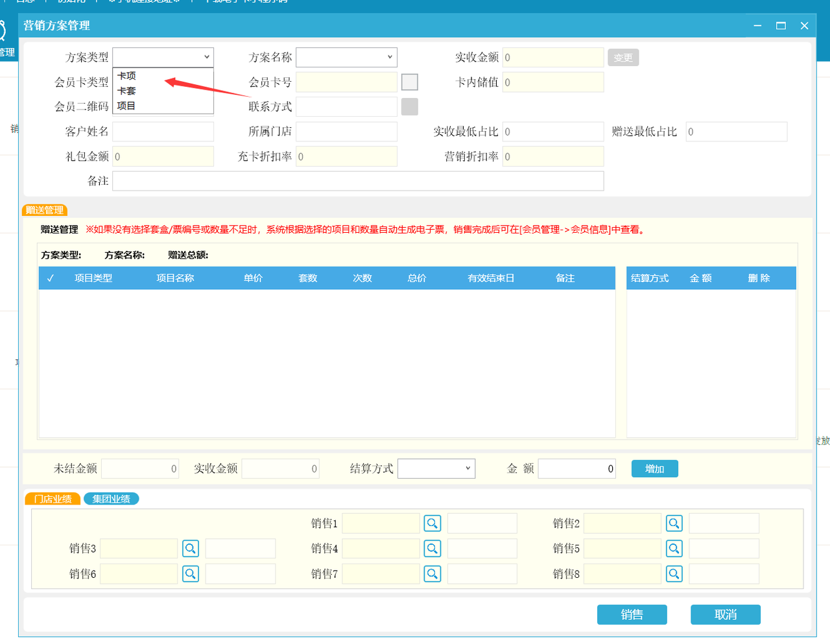Choose 卡套 in the open dropdown list
830x644 pixels.
coord(127,91)
